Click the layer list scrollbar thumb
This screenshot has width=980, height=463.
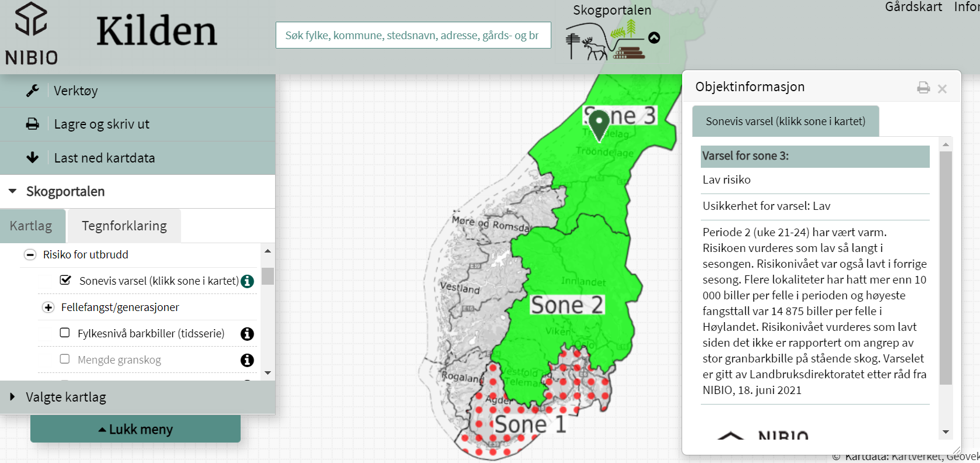point(267,276)
